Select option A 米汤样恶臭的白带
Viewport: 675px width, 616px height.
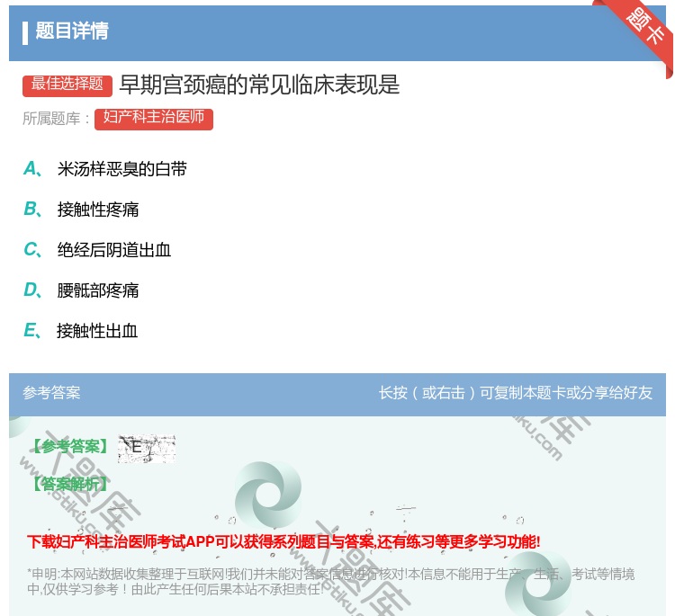point(105,169)
